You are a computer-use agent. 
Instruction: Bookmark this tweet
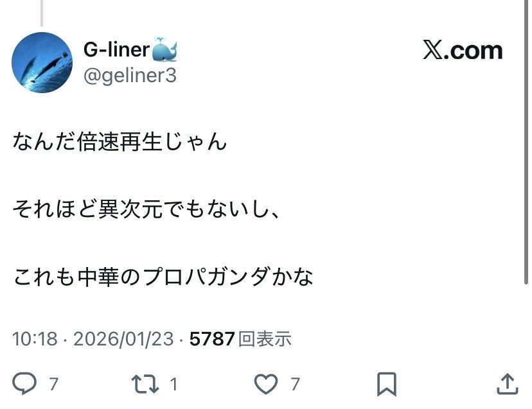point(386,383)
